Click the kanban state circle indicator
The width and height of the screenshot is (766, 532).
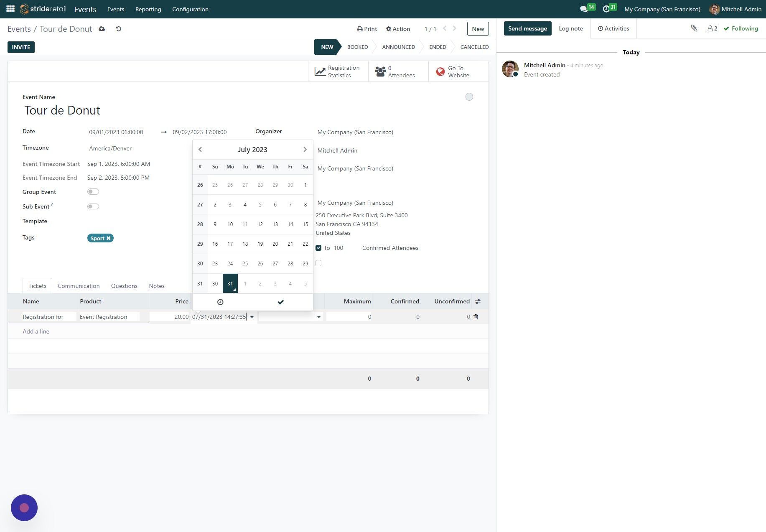point(469,97)
